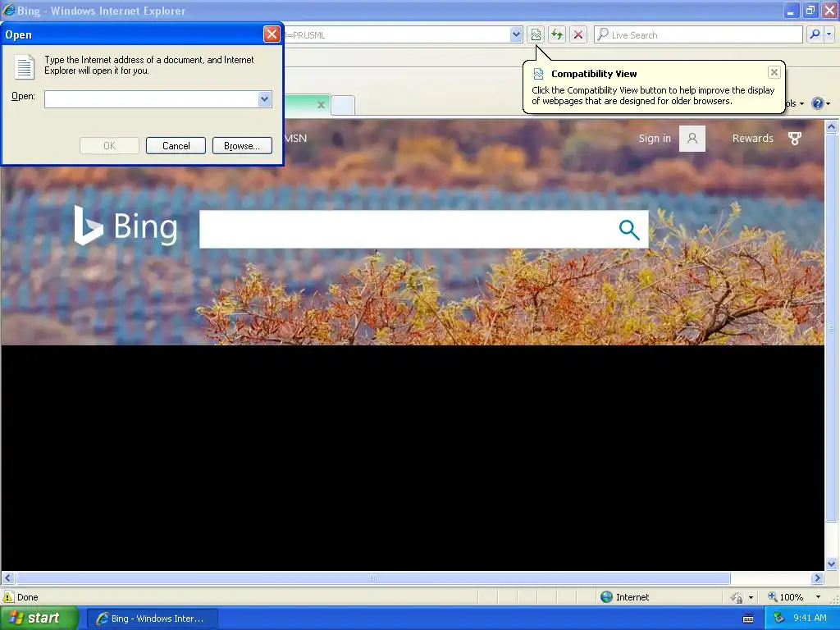The height and width of the screenshot is (630, 840).
Task: Click the Bing logo
Action: click(x=126, y=226)
